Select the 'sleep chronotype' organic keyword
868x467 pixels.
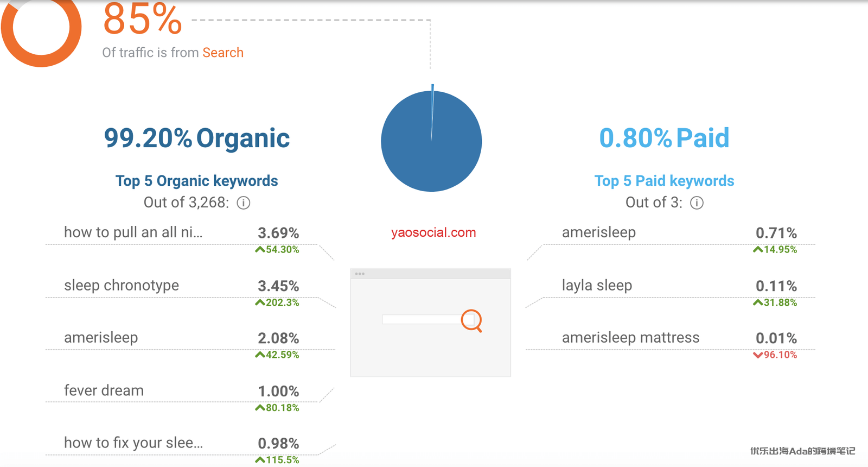coord(122,285)
